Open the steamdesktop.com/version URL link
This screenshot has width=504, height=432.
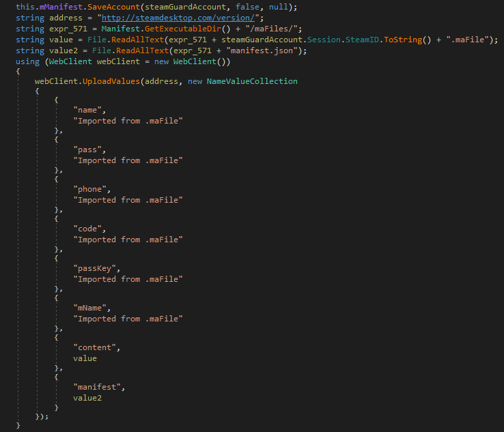[178, 18]
